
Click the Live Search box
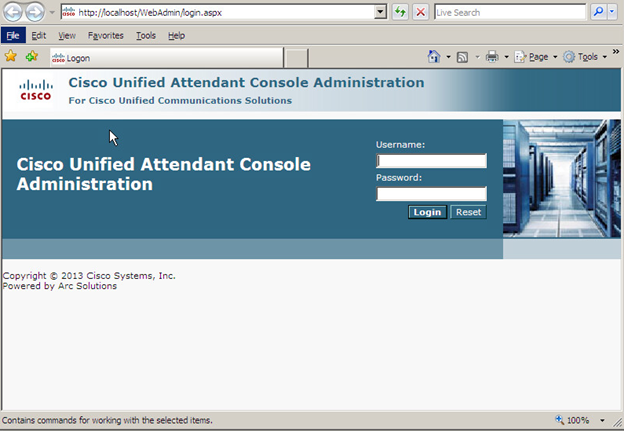click(x=510, y=12)
